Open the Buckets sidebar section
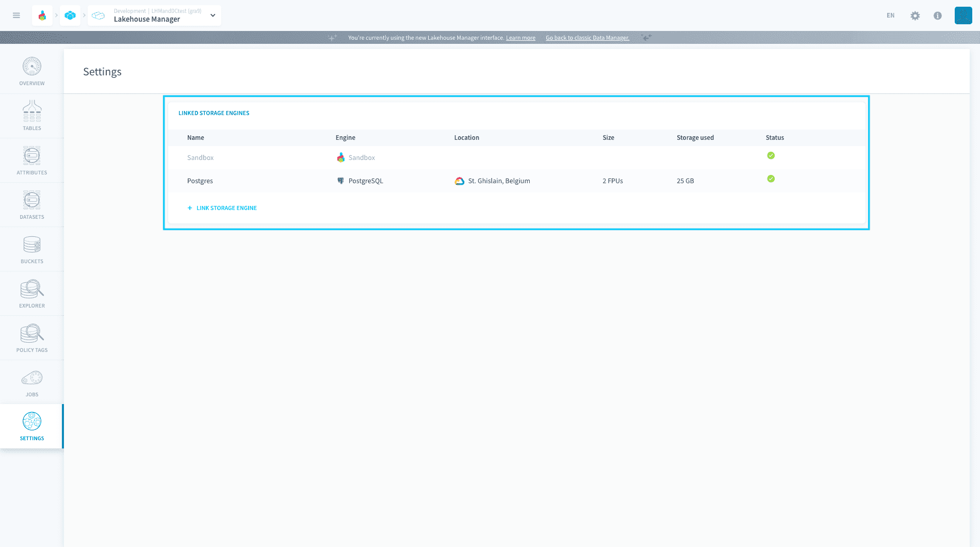Screen dimensions: 980x547 coord(32,249)
